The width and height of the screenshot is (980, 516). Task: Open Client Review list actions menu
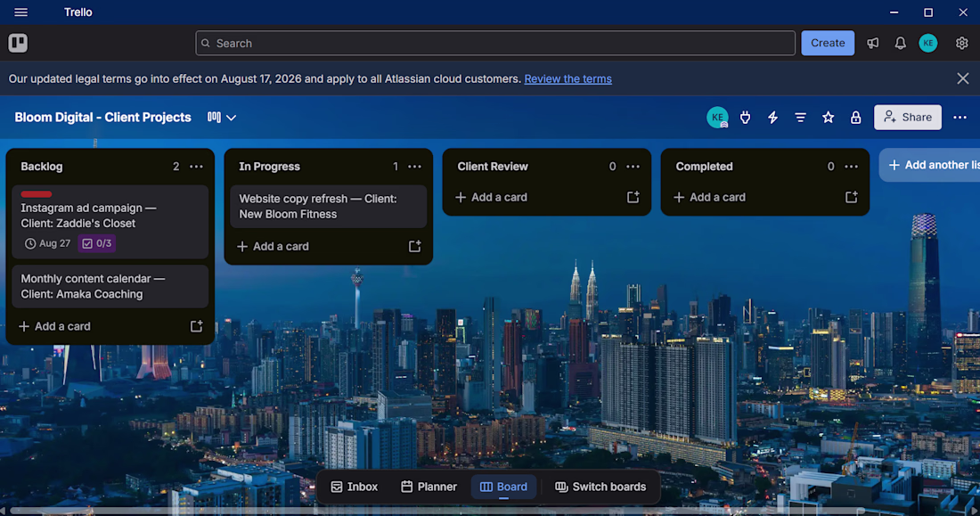[x=633, y=167]
